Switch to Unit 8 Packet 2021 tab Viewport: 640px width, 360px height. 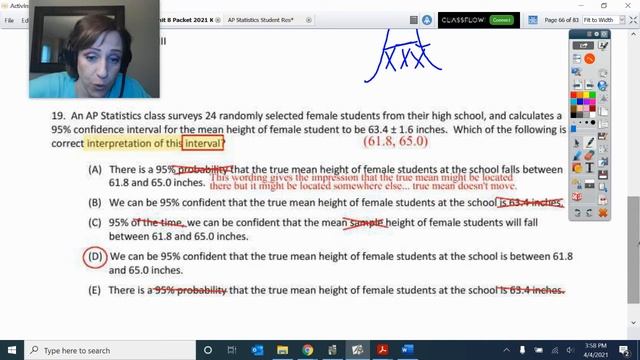[186, 20]
